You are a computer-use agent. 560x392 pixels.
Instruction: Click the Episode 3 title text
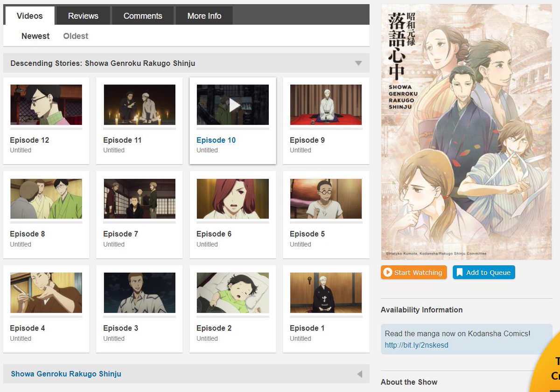(x=120, y=328)
